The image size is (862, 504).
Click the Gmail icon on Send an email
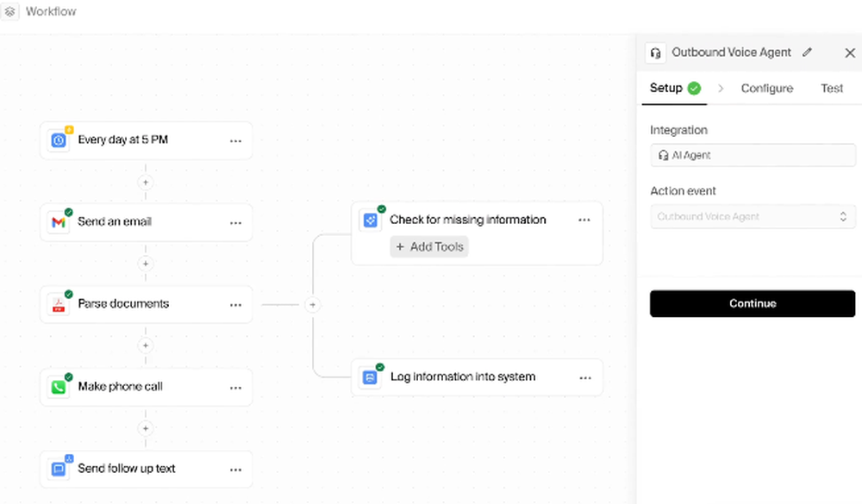[x=59, y=222]
